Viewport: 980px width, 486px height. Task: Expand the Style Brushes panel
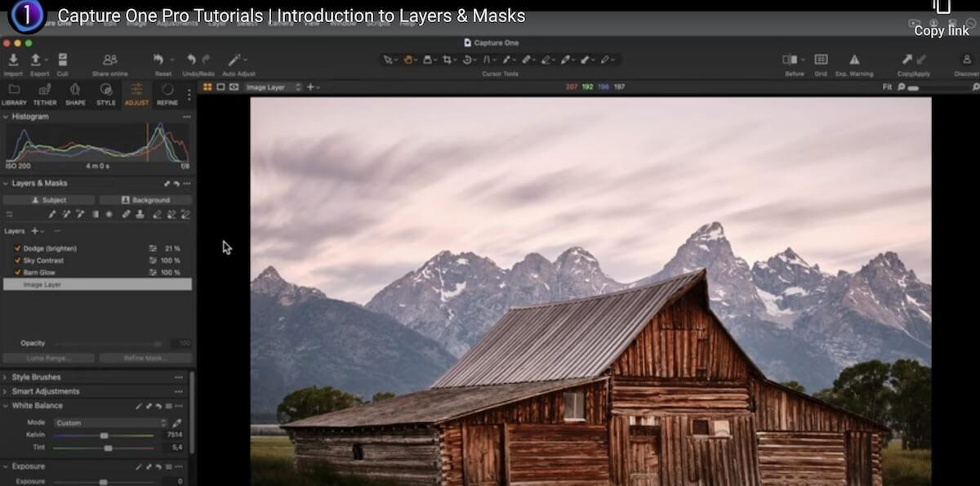pos(7,377)
